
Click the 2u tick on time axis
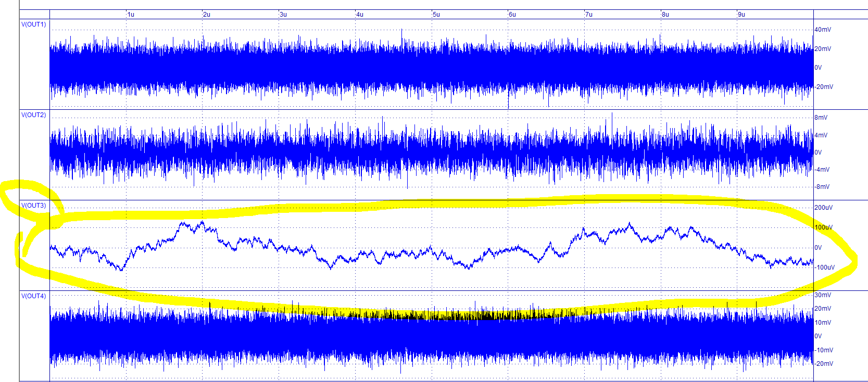207,15
